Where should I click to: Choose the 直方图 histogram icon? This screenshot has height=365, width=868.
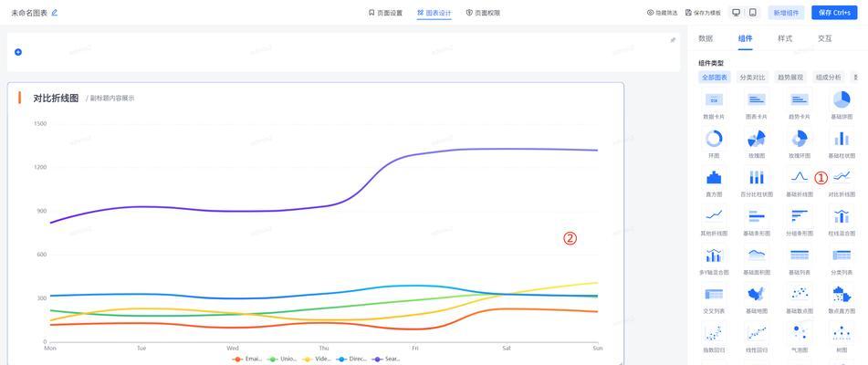tap(714, 177)
